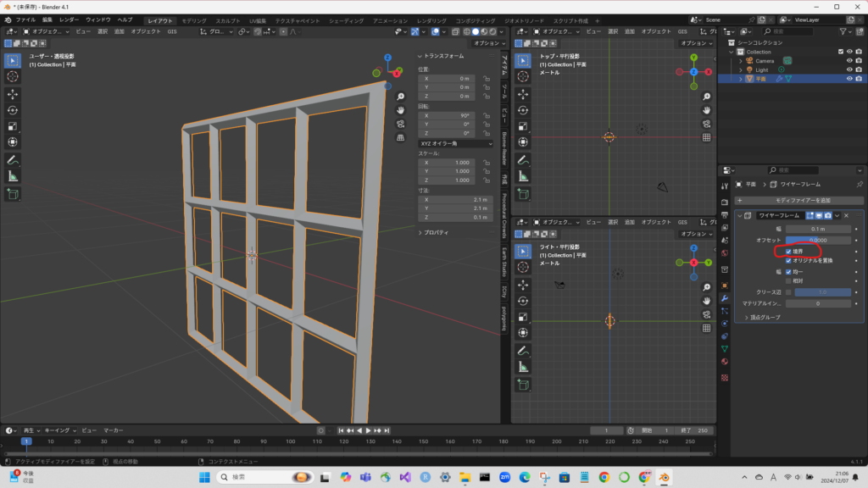
Task: Click the Add Cube tool icon
Action: tap(13, 194)
